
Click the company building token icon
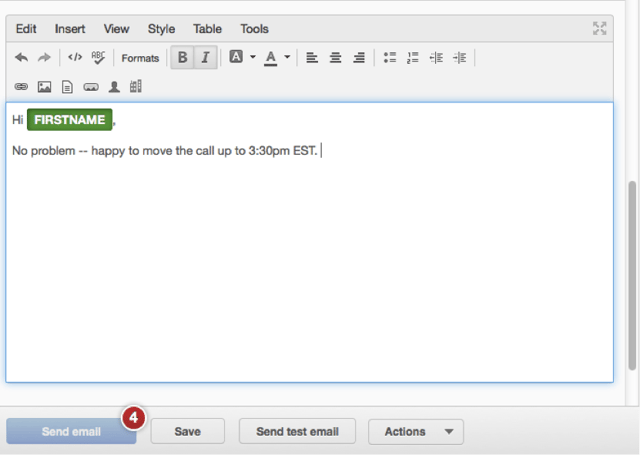click(136, 86)
